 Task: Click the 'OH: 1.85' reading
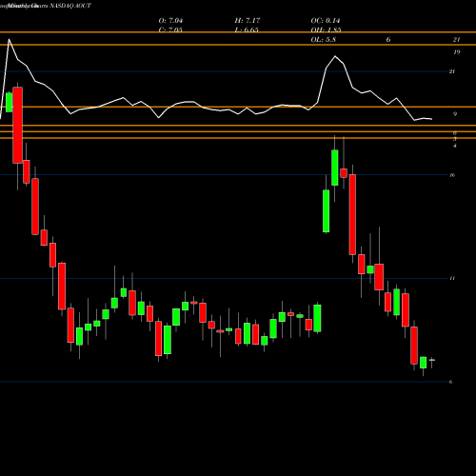tap(326, 30)
